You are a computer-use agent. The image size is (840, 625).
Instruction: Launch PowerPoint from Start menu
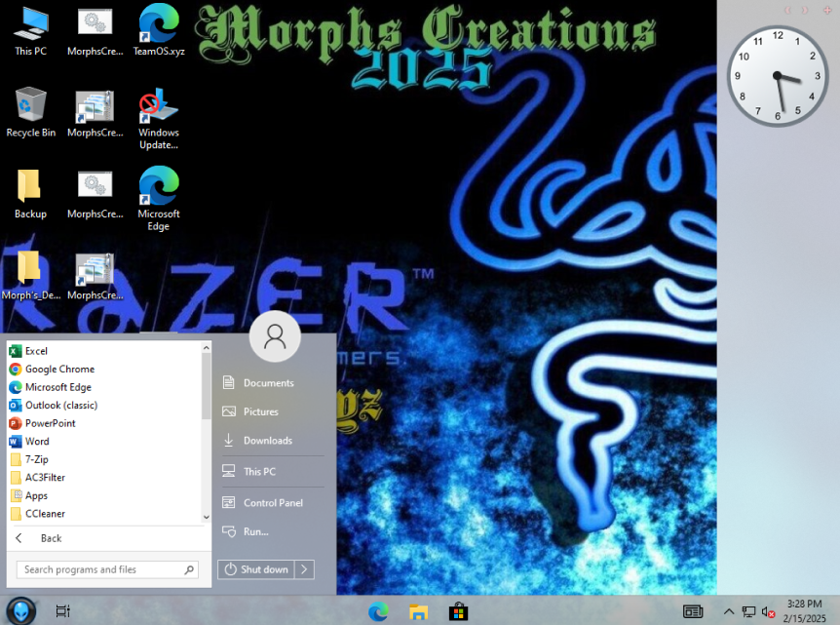click(104, 423)
